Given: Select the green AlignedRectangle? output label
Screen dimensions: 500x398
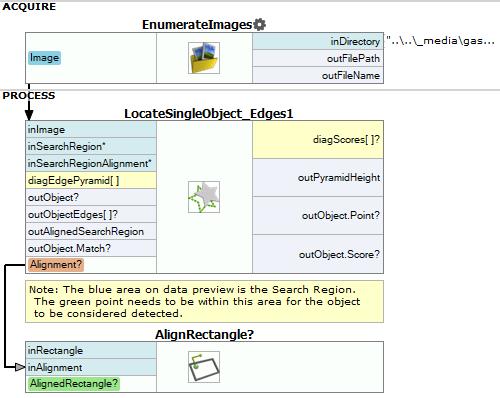Looking at the screenshot, I should [74, 383].
